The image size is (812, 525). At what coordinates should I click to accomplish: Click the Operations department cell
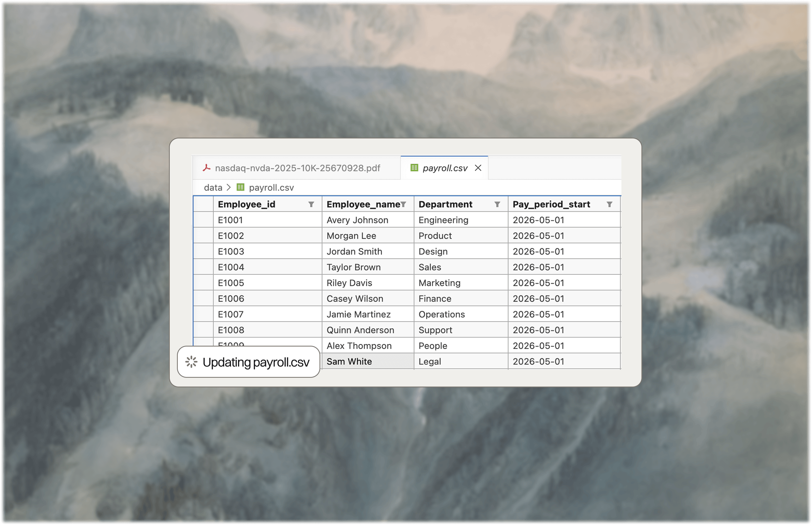(461, 314)
